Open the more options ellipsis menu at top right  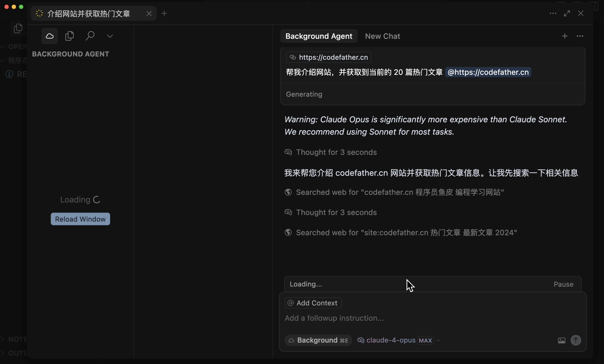580,36
